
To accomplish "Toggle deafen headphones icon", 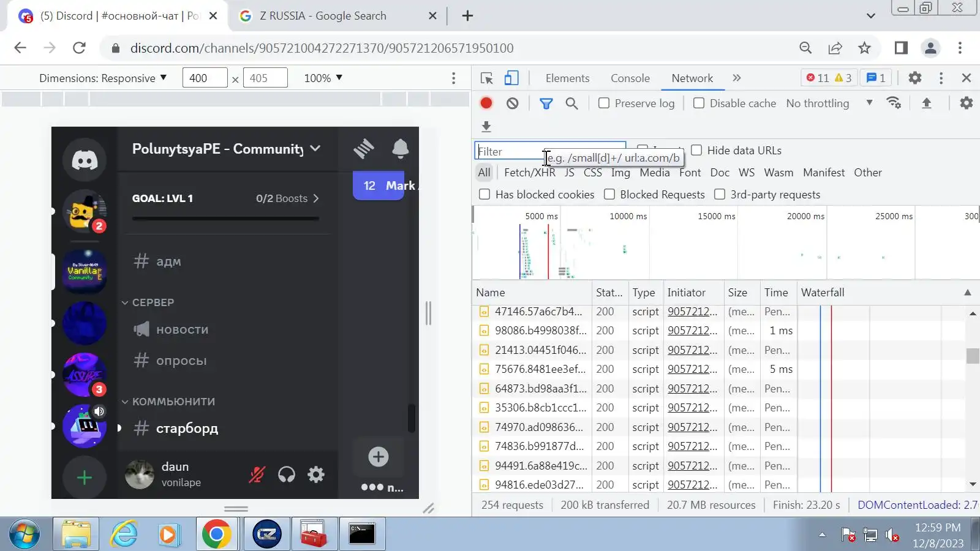I will coord(287,474).
